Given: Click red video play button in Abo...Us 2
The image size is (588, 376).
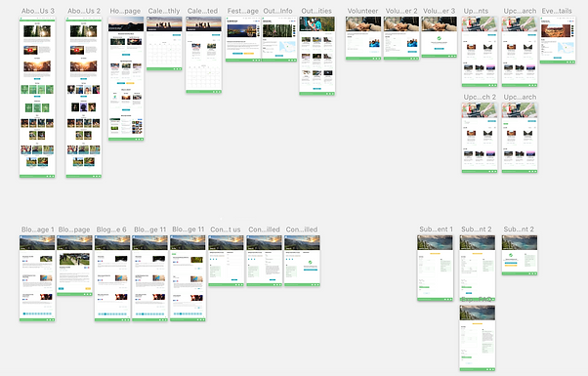Looking at the screenshot, I should (77, 50).
